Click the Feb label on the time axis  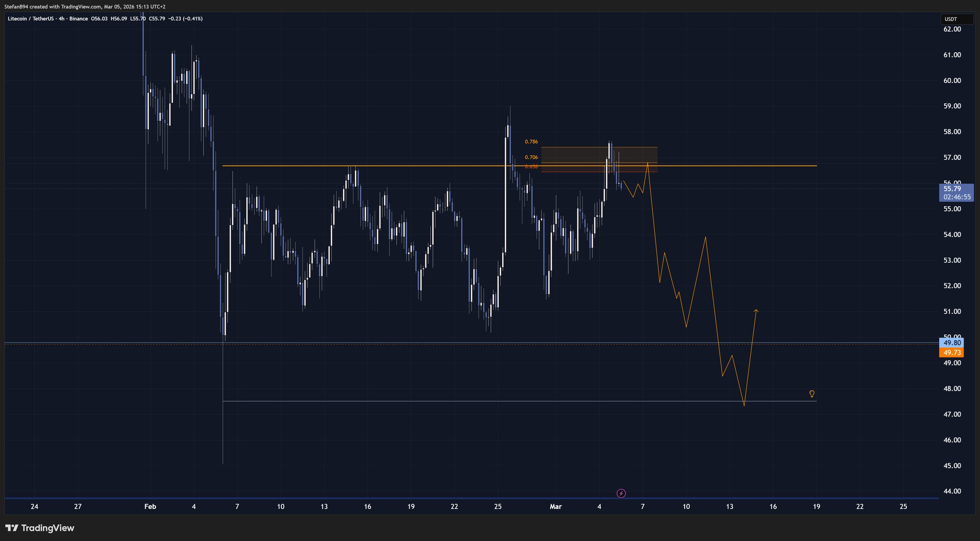[150, 507]
